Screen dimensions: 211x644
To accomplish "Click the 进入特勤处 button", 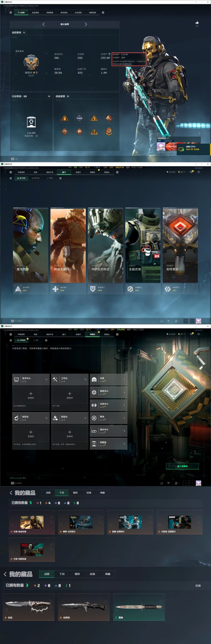I will [x=182, y=466].
